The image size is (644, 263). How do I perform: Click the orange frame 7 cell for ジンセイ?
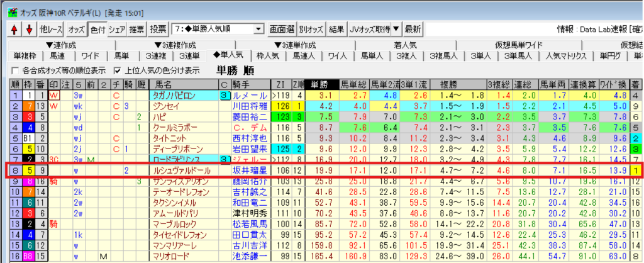tap(28, 106)
